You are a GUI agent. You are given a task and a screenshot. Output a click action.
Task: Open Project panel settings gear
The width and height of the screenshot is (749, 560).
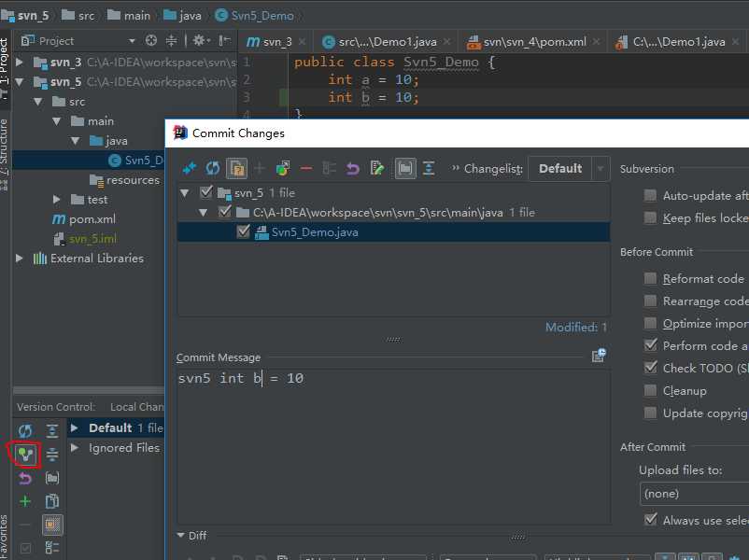click(x=201, y=40)
